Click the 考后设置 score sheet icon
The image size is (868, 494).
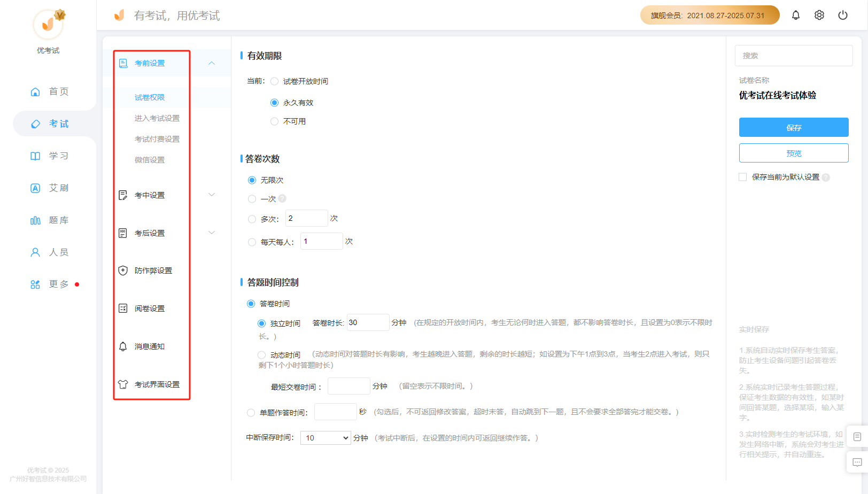123,233
